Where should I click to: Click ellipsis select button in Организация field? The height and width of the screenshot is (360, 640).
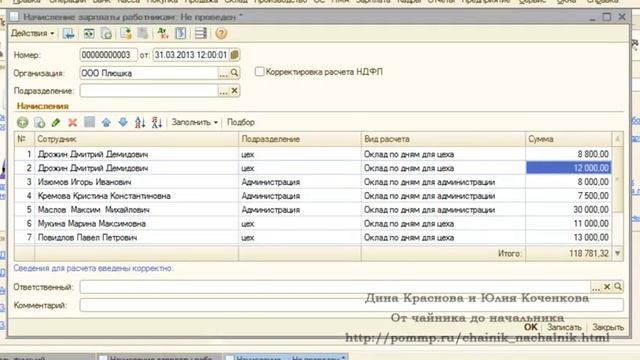pyautogui.click(x=223, y=73)
